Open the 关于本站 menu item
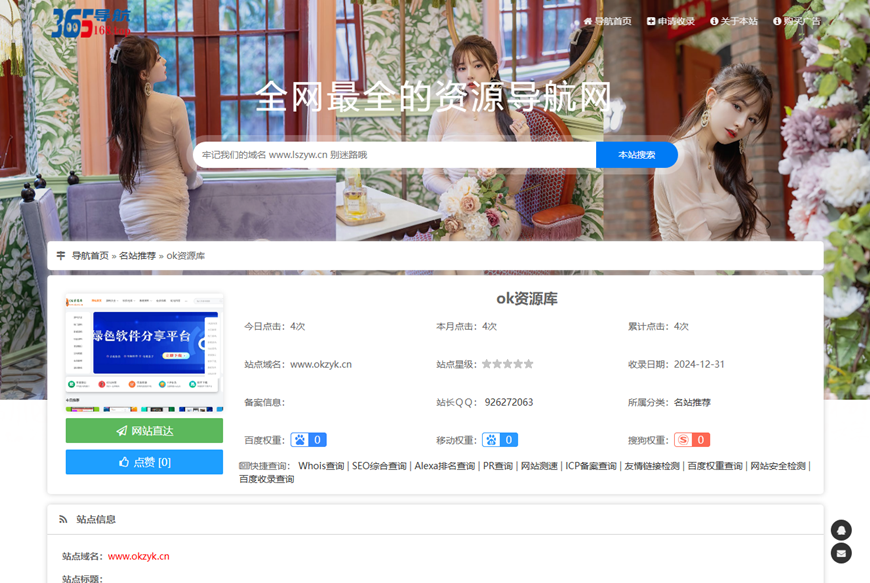The height and width of the screenshot is (583, 870). coord(734,21)
